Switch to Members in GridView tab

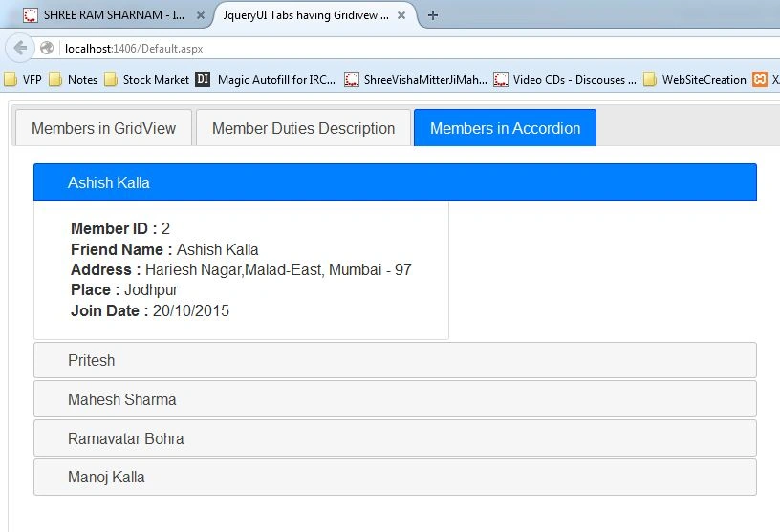[103, 128]
